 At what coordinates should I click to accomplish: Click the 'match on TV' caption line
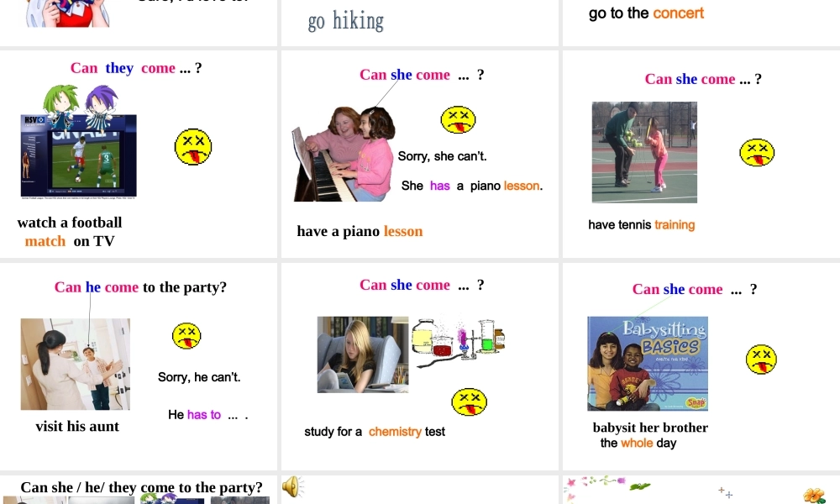[x=70, y=241]
